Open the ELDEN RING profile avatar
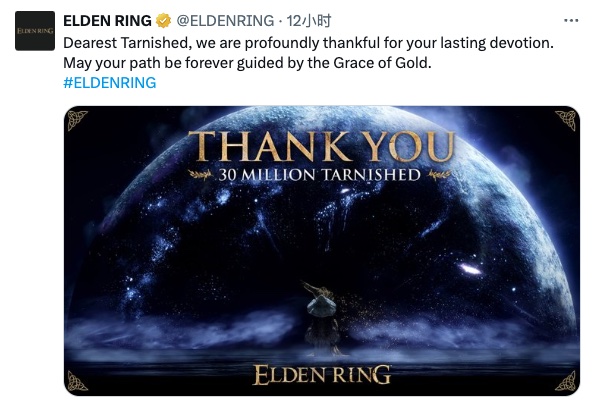Viewport: 596px width, 404px height. tap(35, 31)
